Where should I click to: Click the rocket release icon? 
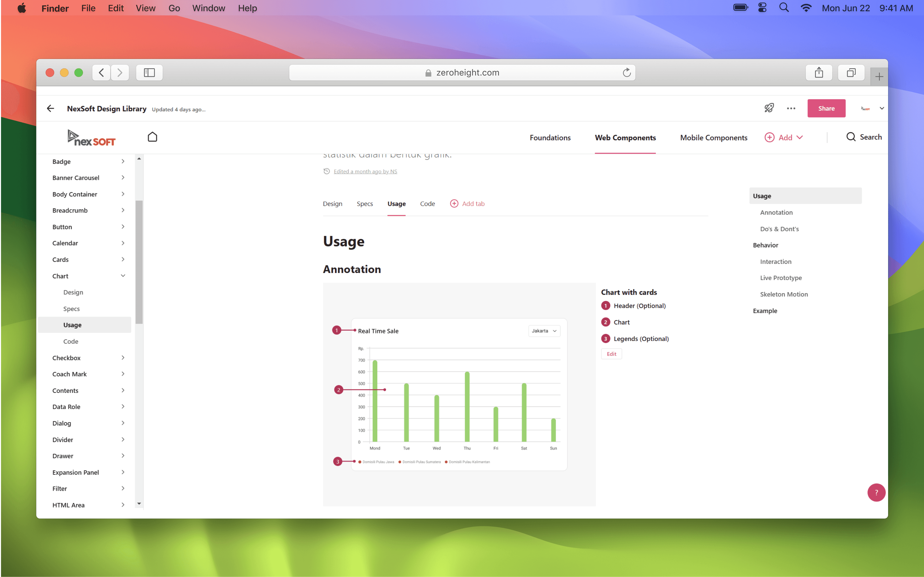tap(769, 108)
